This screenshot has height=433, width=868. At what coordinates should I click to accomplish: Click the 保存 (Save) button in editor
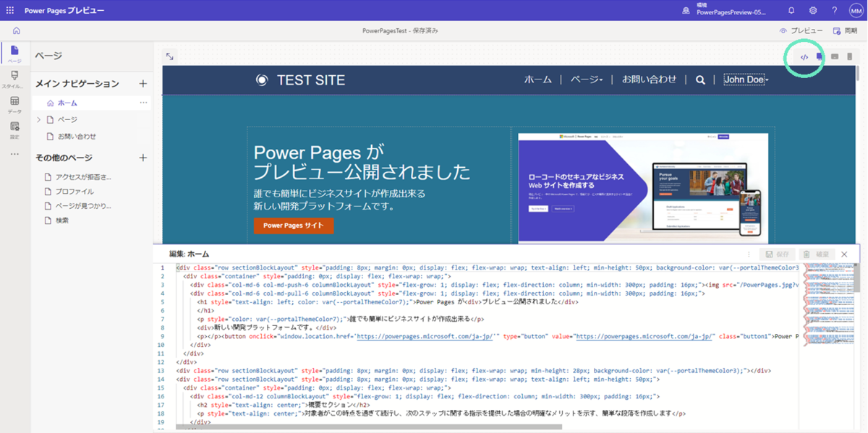[x=776, y=254]
